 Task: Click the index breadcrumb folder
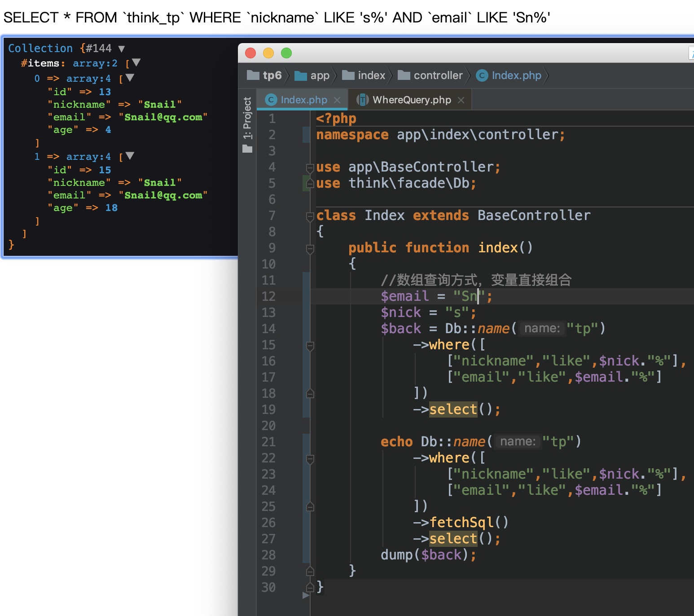click(x=364, y=75)
